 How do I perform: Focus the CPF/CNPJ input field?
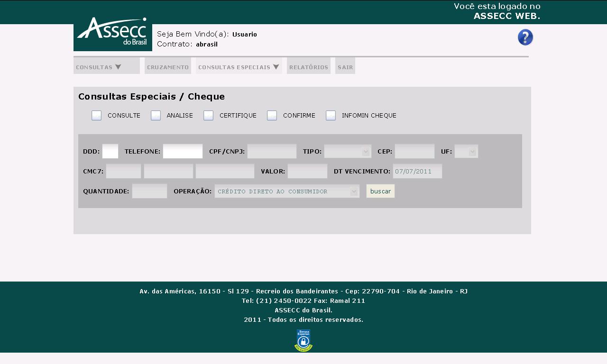point(272,151)
